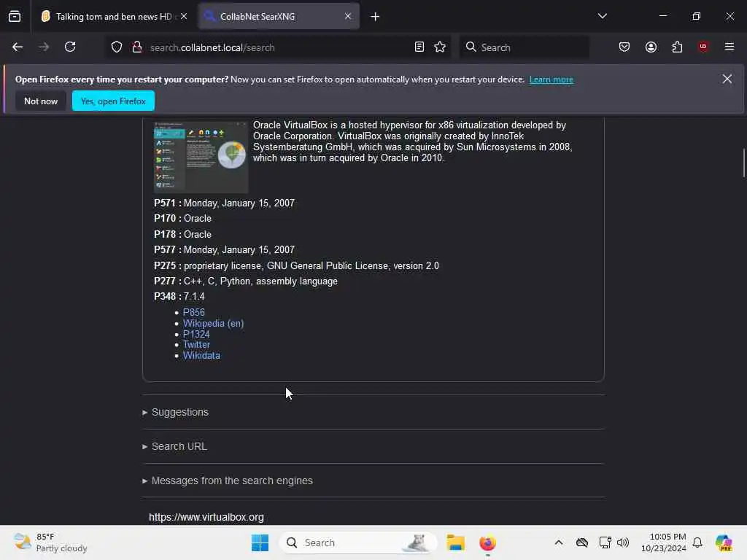The width and height of the screenshot is (747, 560).
Task: Go back to previous page
Action: [x=18, y=47]
